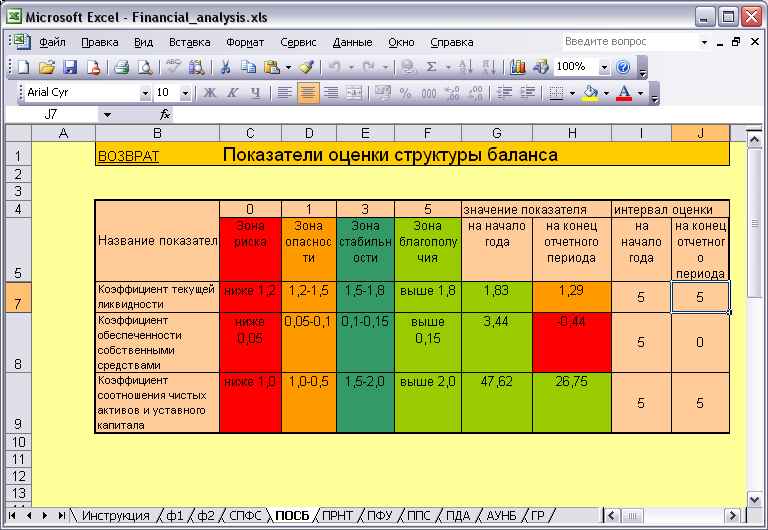The width and height of the screenshot is (768, 530).
Task: Toggle bold formatting (Ж)
Action: click(210, 93)
